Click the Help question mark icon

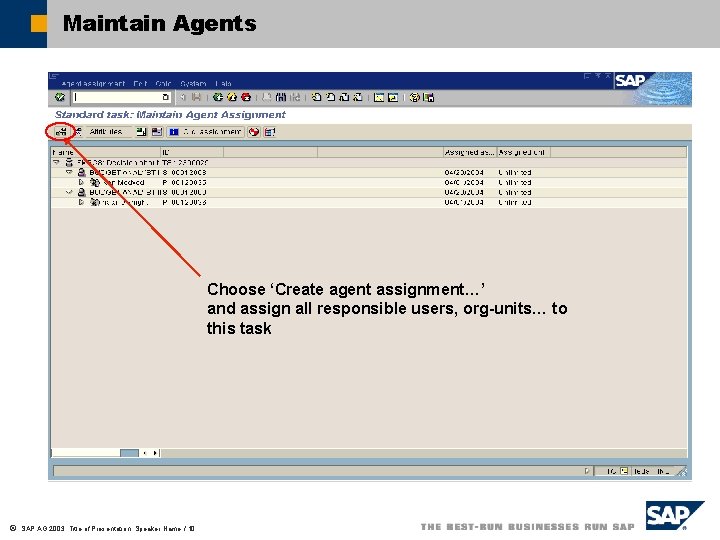point(414,97)
